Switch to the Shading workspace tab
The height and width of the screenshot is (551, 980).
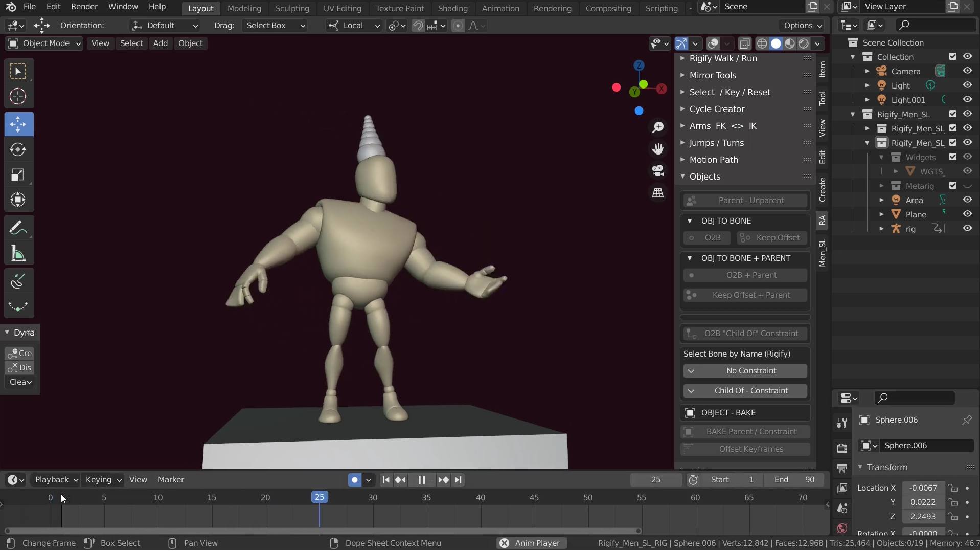(452, 8)
